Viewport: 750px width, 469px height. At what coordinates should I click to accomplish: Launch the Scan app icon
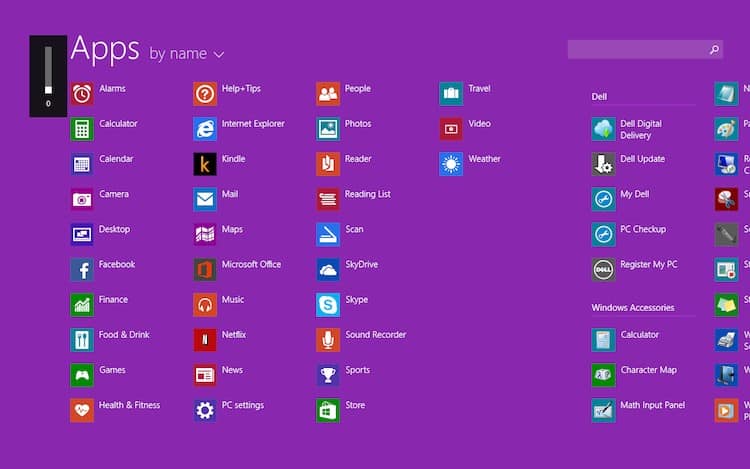point(328,234)
